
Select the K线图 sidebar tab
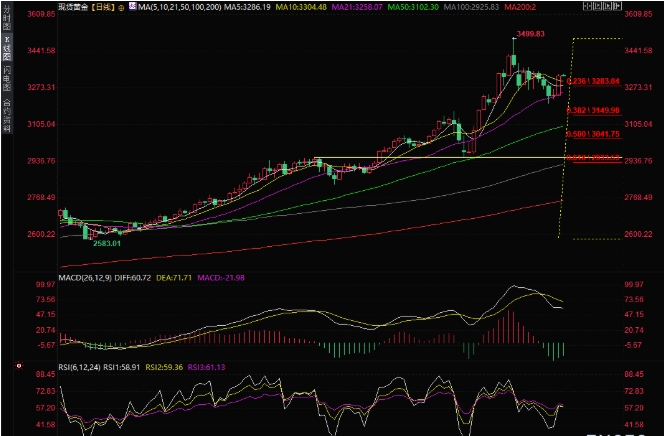point(7,48)
